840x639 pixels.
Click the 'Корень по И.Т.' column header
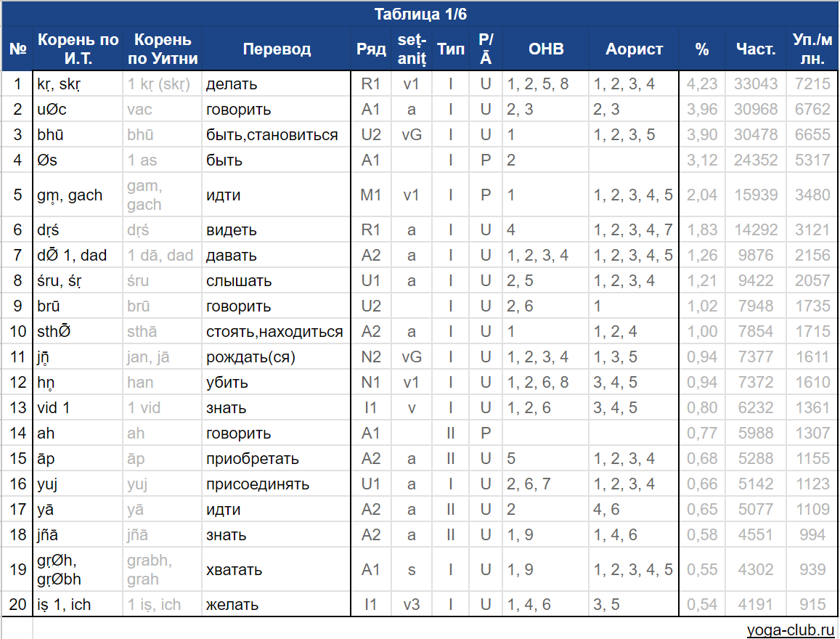click(x=78, y=49)
